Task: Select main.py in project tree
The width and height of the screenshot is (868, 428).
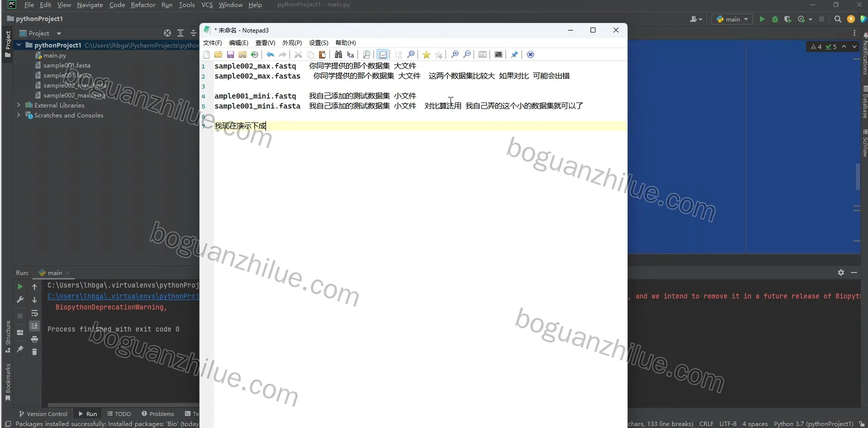Action: [x=54, y=55]
